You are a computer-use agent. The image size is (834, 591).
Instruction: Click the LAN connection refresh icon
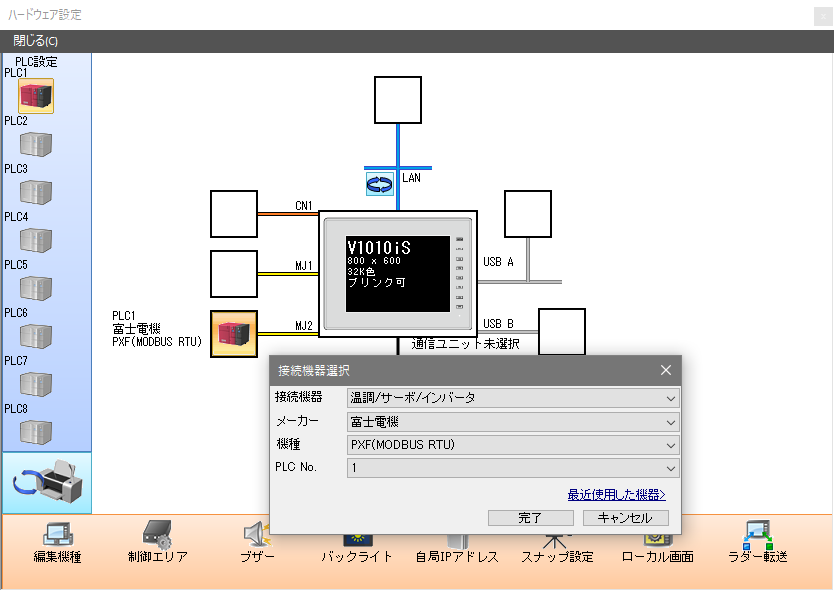[381, 182]
